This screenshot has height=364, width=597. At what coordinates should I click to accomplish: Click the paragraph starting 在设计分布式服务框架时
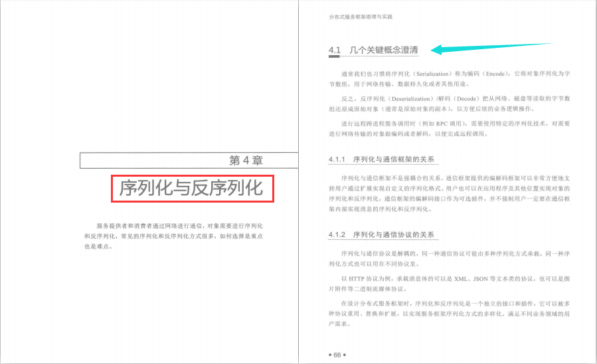pos(450,314)
